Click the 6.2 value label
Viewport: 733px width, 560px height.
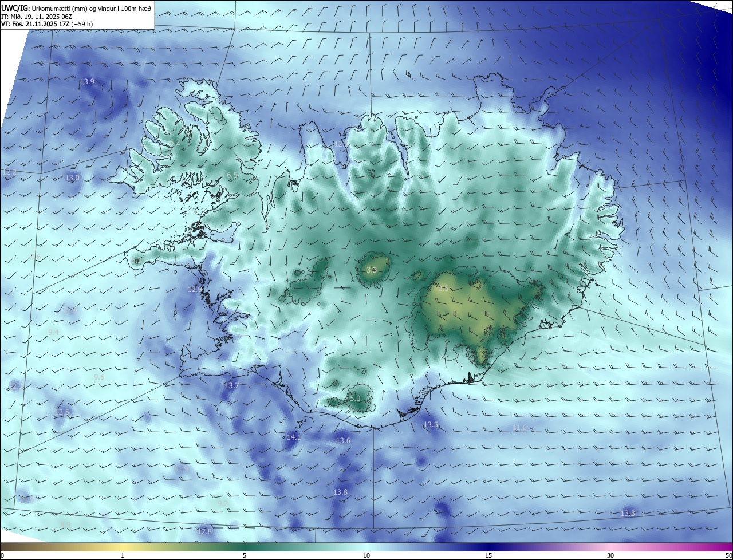[175, 143]
